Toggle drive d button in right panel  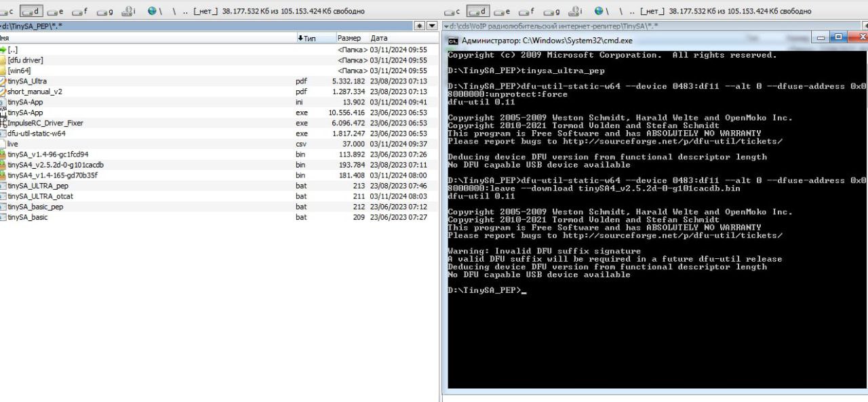(x=478, y=12)
